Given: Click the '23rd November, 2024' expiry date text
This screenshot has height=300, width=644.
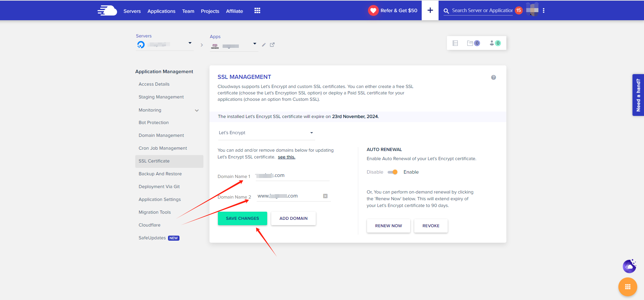Looking at the screenshot, I should click(355, 117).
